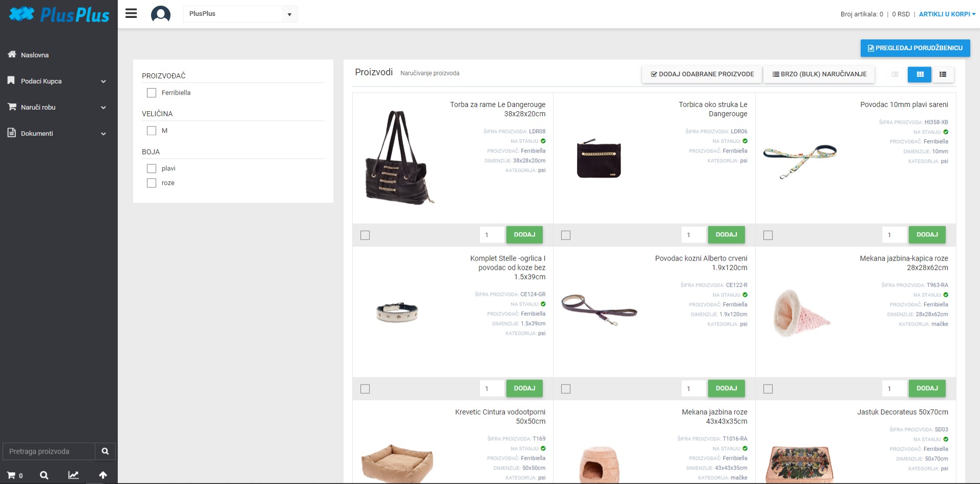The image size is (980, 484).
Task: Tick the Ferribiella manufacturer checkbox
Action: click(x=152, y=93)
